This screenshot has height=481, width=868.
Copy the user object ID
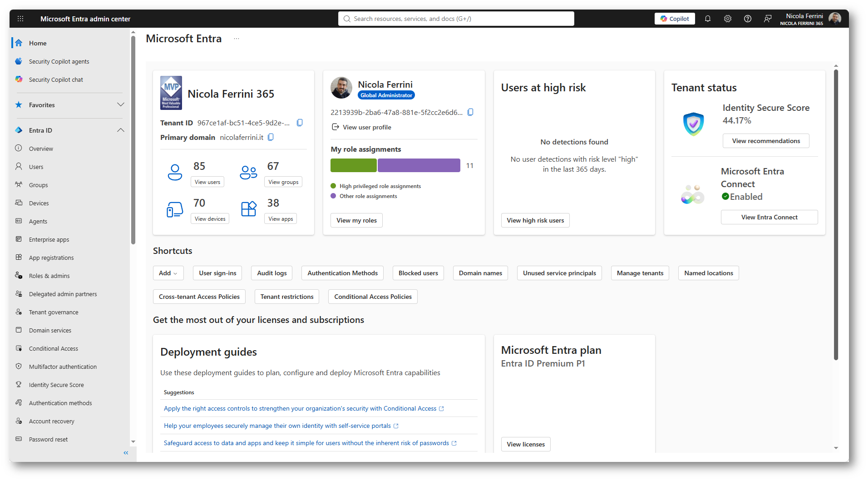pos(470,112)
